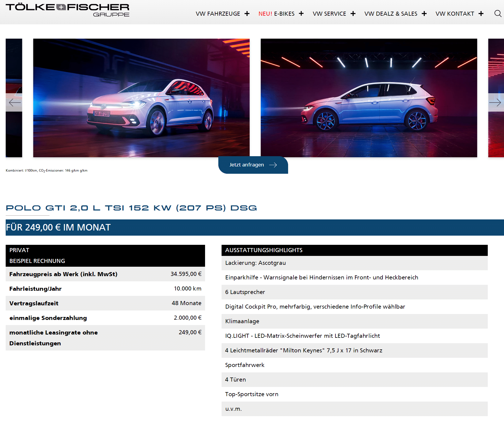
Task: Select the Sportfahrwerk row
Action: [355, 365]
